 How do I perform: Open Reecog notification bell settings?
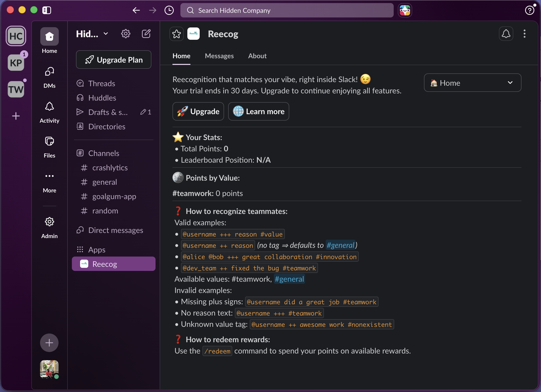(x=506, y=34)
